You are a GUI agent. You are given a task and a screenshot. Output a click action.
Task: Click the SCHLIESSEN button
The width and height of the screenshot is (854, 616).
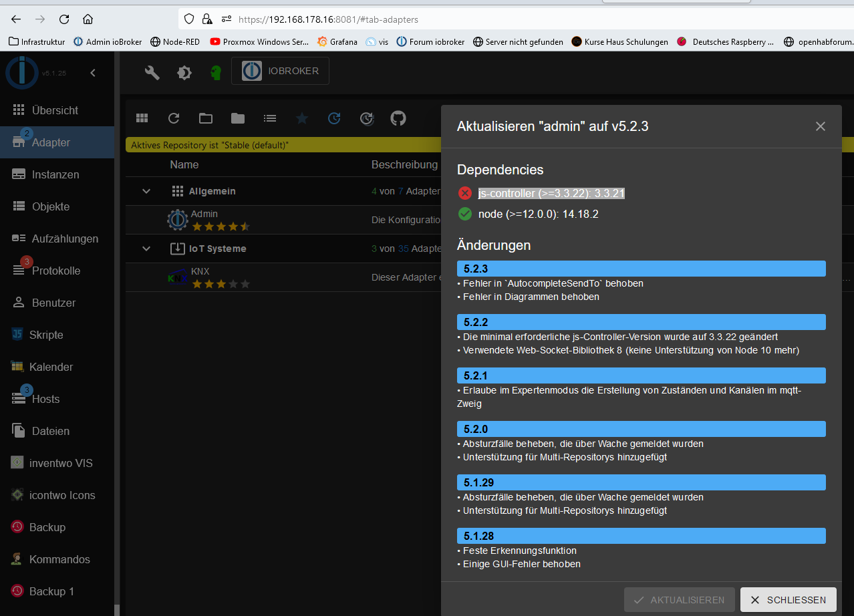(789, 600)
